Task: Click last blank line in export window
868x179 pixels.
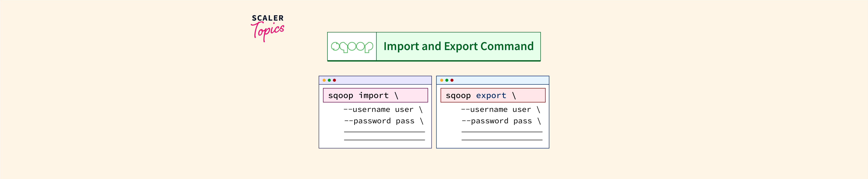Action: point(502,140)
